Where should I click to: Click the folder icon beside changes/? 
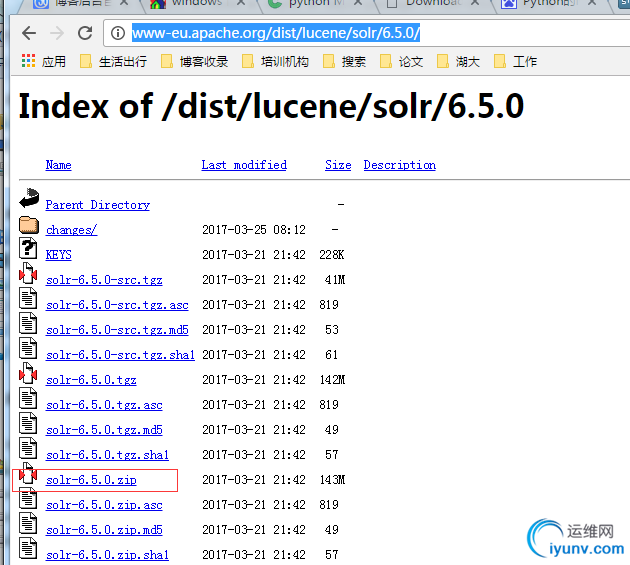pos(29,225)
